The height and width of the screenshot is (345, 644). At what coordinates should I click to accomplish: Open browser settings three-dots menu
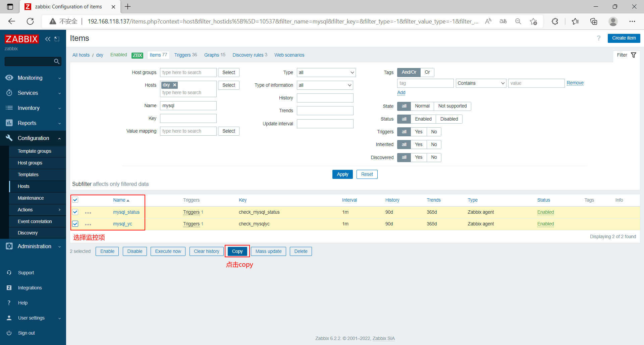[x=632, y=21]
